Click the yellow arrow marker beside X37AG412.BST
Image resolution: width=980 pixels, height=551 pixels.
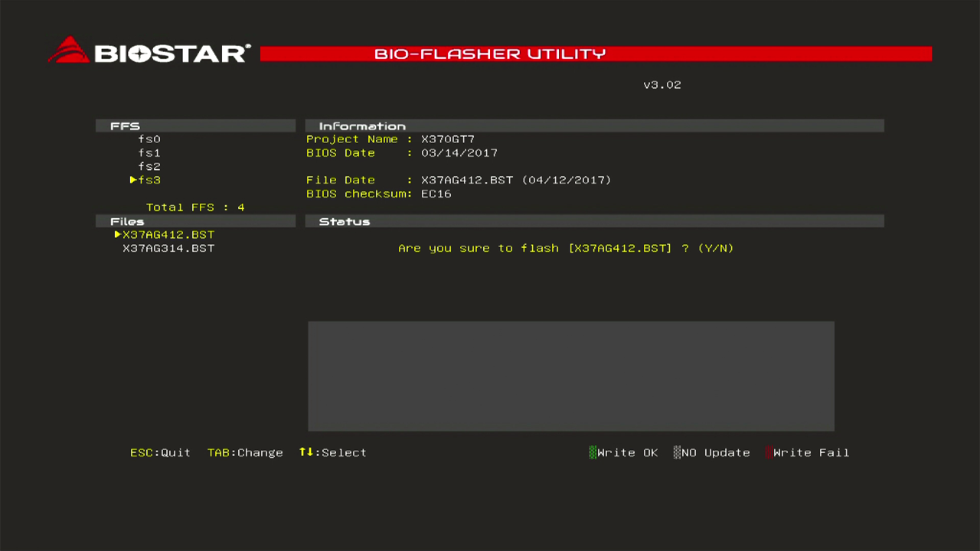pyautogui.click(x=118, y=235)
